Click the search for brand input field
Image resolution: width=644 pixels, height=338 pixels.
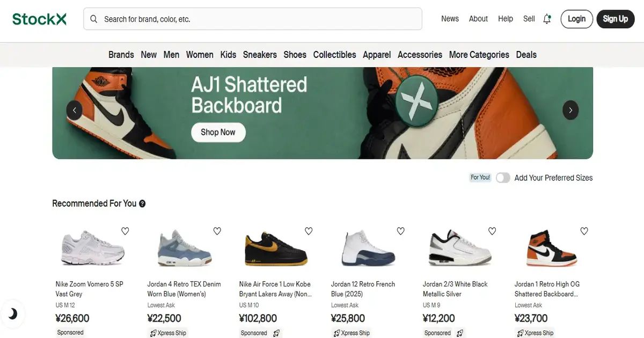coord(253,19)
